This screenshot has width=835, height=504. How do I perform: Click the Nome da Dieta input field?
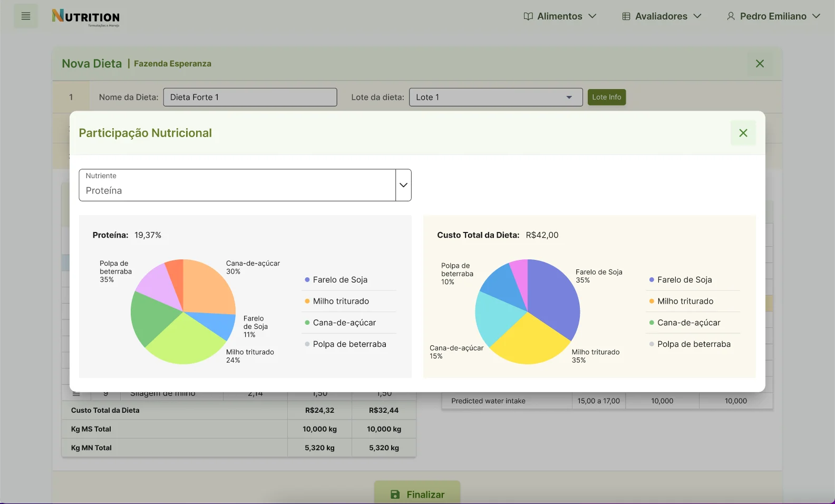click(250, 97)
